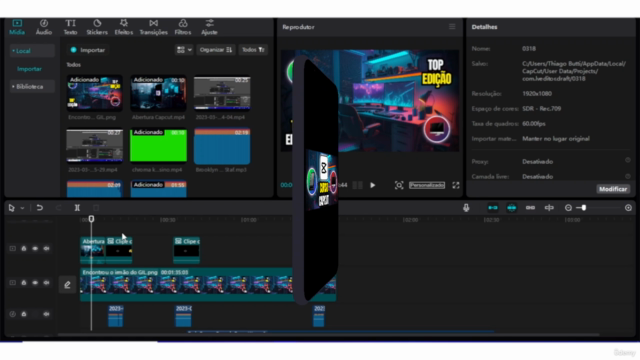Play the preview in Reprodutor
This screenshot has height=360, width=640.
[x=372, y=185]
